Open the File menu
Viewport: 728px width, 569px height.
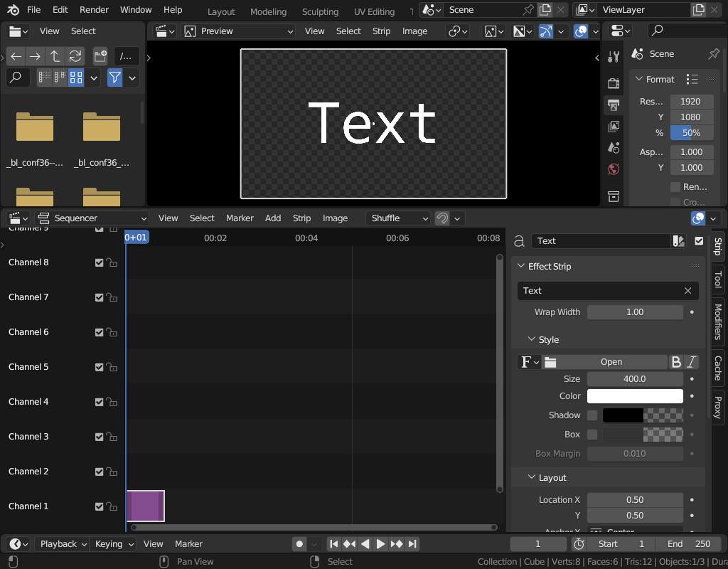[x=34, y=10]
